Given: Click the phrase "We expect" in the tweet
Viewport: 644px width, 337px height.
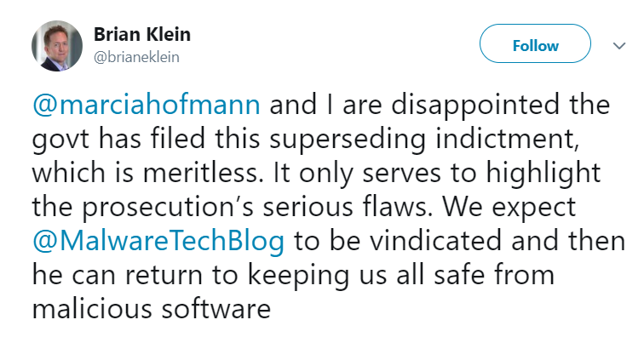Looking at the screenshot, I should 509,208.
